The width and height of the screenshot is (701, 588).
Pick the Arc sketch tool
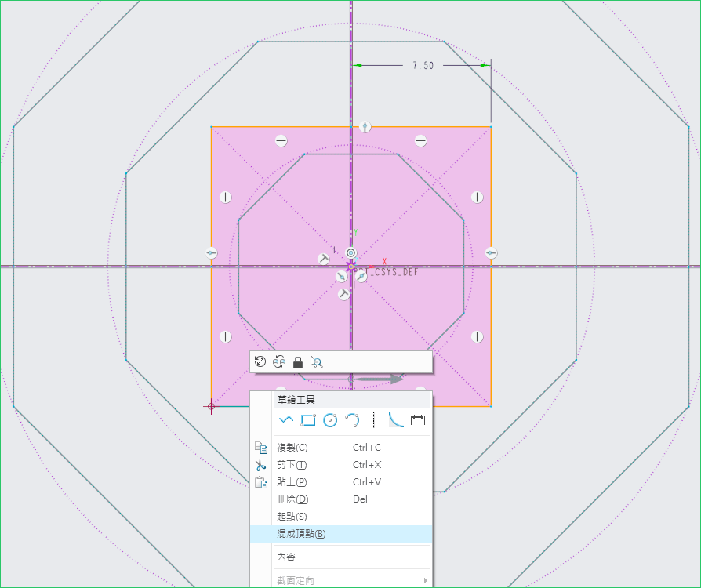(352, 420)
